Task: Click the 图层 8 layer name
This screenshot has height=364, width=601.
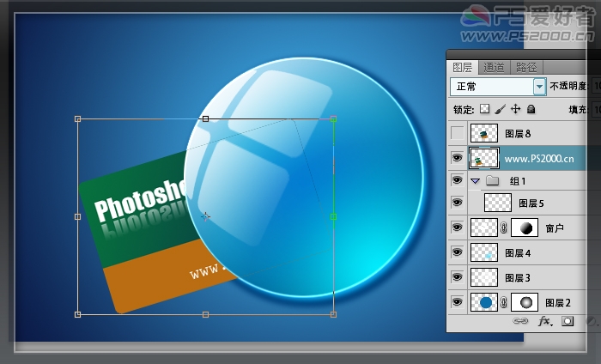Action: [518, 133]
